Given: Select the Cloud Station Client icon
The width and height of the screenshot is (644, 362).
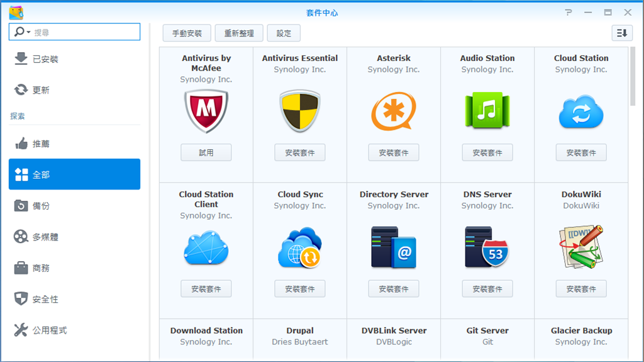Looking at the screenshot, I should tap(206, 247).
